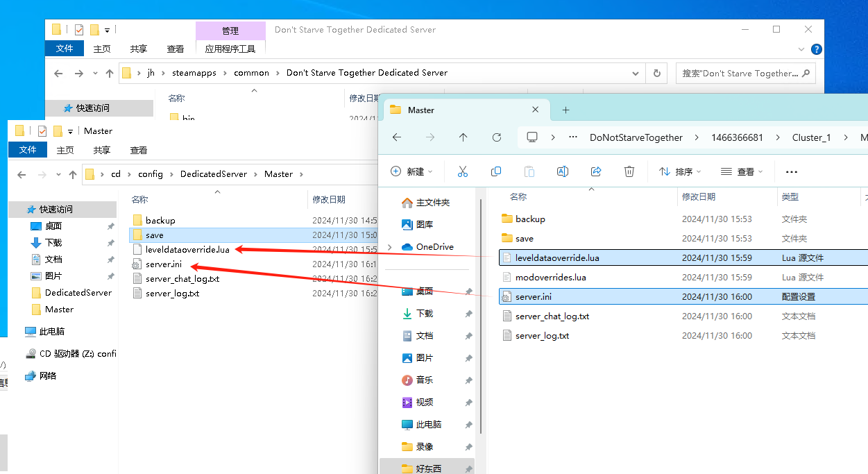Open 网络 in left Master sidebar
The image size is (868, 474).
click(40, 376)
